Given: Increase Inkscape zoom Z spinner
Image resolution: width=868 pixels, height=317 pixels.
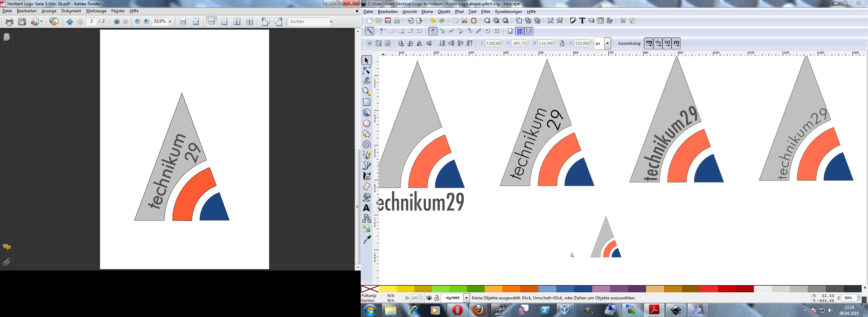Looking at the screenshot, I should [x=859, y=296].
